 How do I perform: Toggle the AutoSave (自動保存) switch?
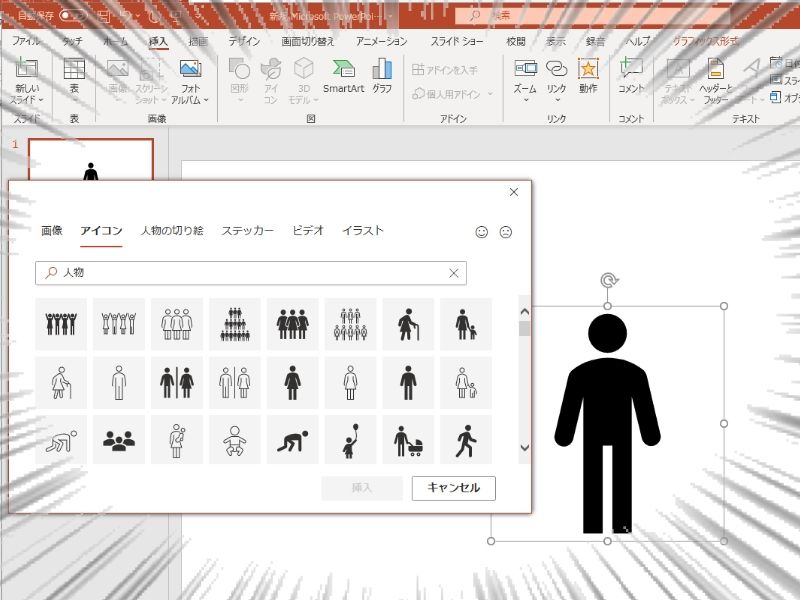tap(72, 15)
